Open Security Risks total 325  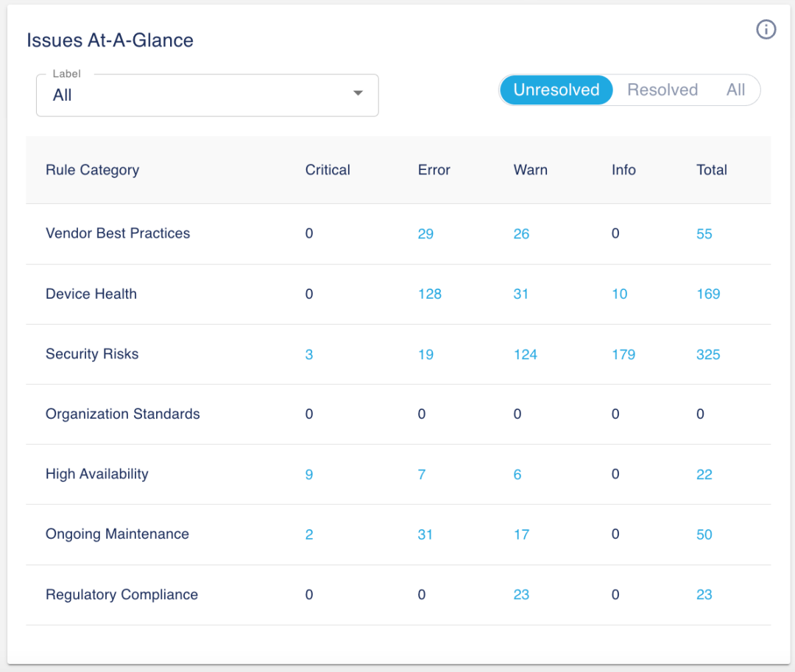[x=707, y=355]
